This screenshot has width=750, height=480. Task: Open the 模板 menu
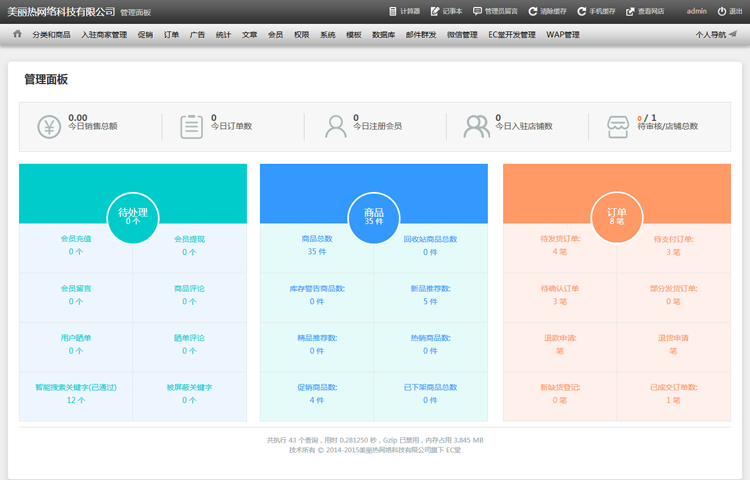[x=353, y=34]
